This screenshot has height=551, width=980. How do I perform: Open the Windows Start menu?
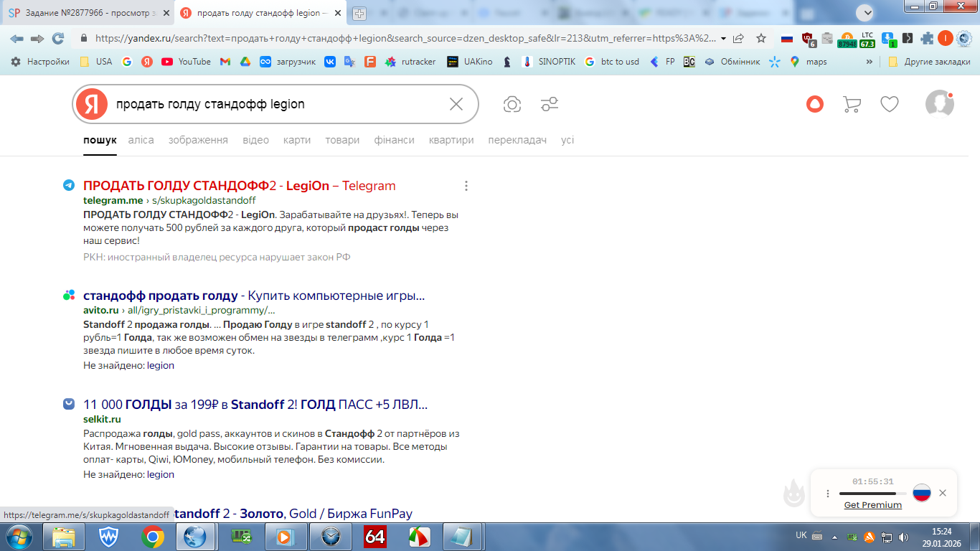(17, 537)
